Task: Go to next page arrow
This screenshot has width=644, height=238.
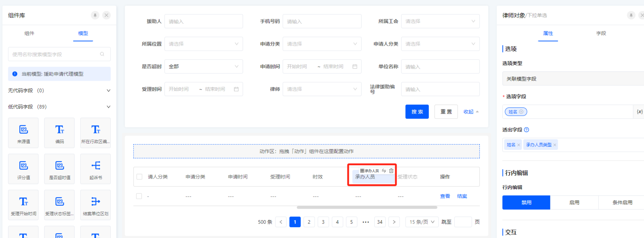Action: pos(394,222)
